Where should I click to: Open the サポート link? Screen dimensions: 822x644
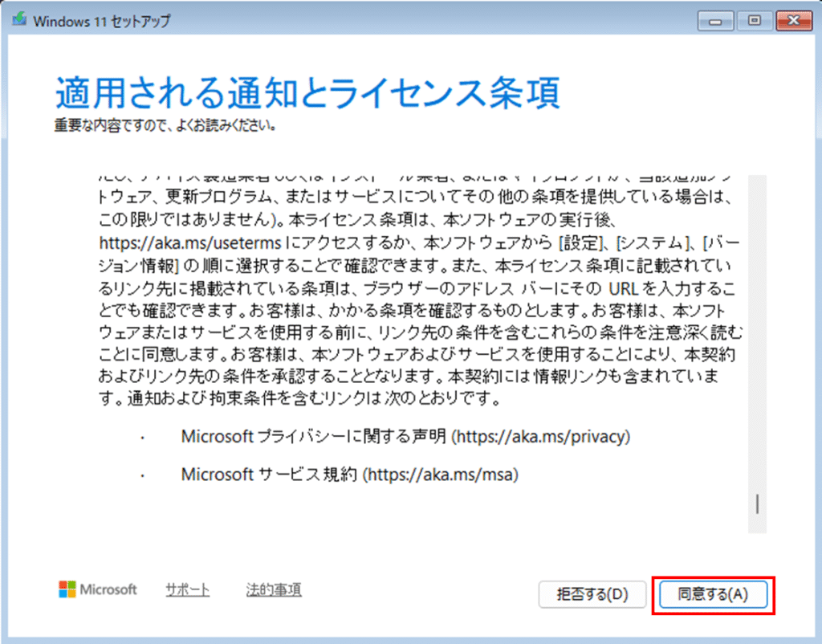188,589
